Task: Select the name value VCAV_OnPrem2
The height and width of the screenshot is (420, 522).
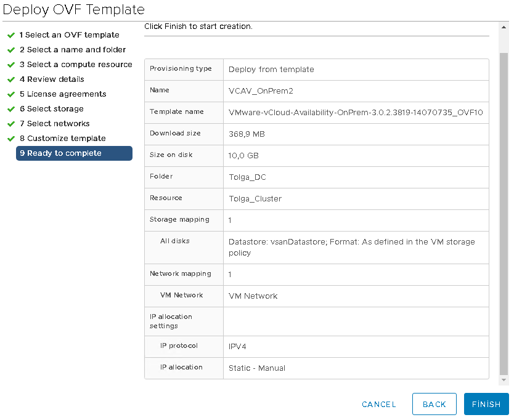Action: coord(261,91)
